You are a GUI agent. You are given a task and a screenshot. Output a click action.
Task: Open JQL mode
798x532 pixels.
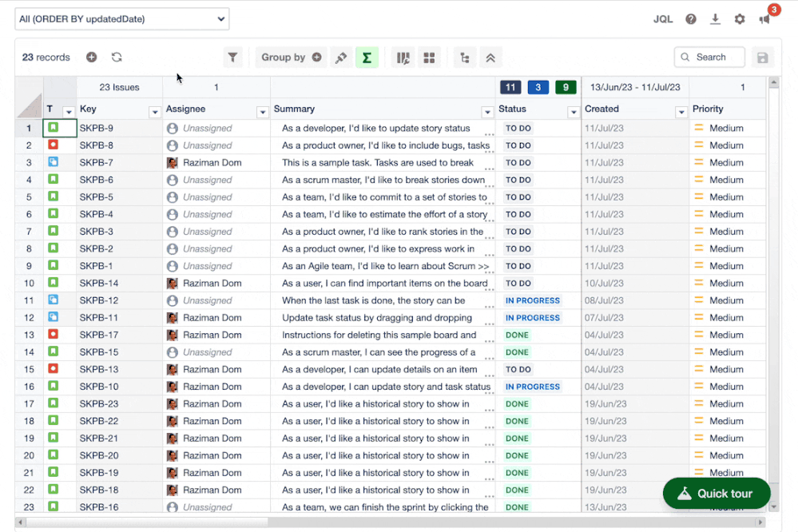pyautogui.click(x=663, y=19)
